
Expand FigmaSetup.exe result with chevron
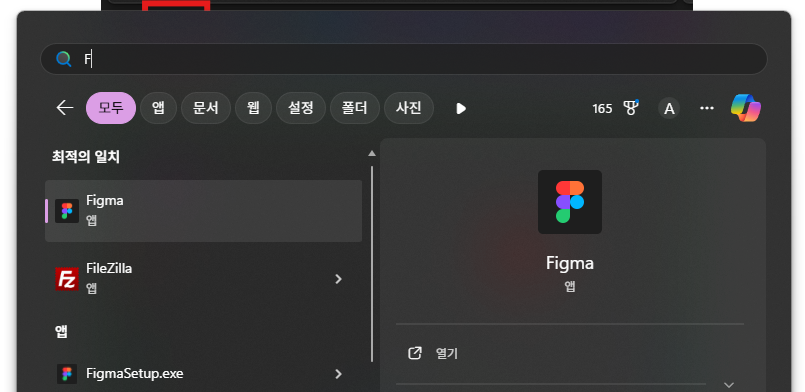[x=338, y=374]
